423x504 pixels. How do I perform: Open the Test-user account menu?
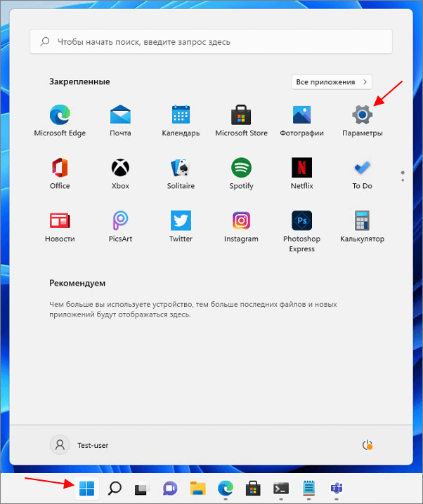coord(79,445)
